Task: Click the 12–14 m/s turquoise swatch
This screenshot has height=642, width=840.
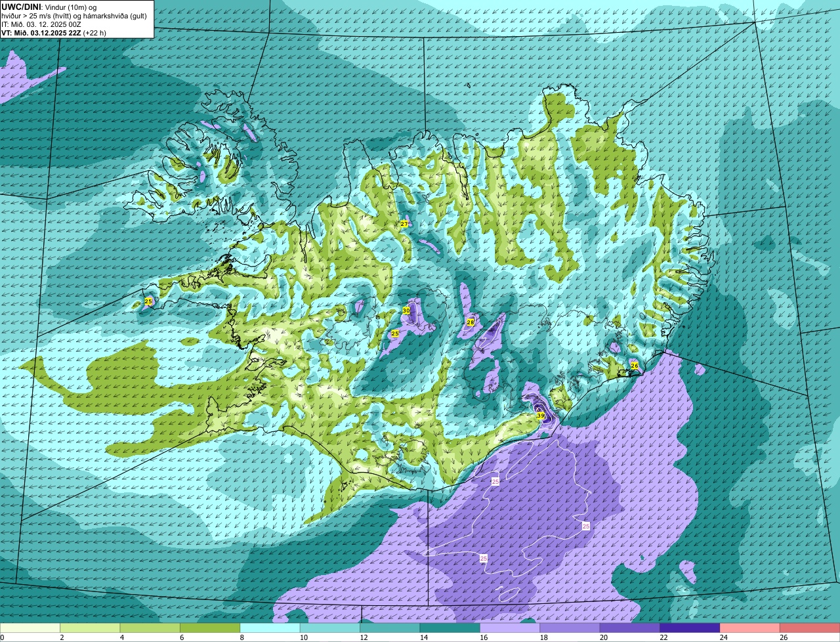Action: [390, 628]
